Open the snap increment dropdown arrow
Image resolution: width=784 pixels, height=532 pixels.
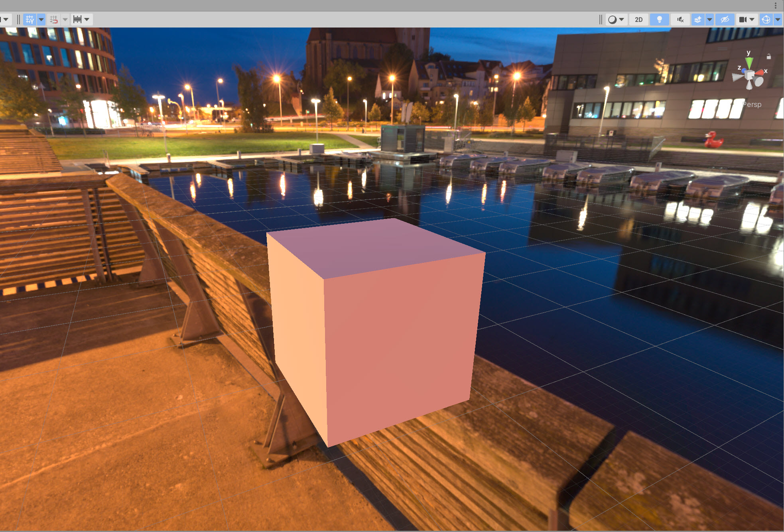[87, 20]
